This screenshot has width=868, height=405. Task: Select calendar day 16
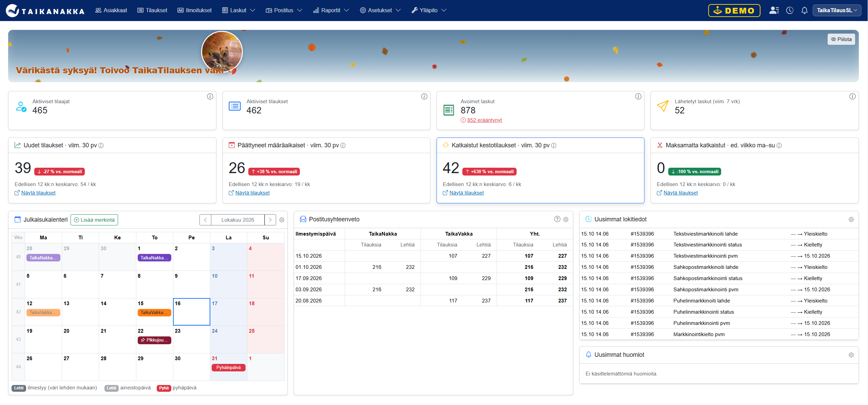191,312
